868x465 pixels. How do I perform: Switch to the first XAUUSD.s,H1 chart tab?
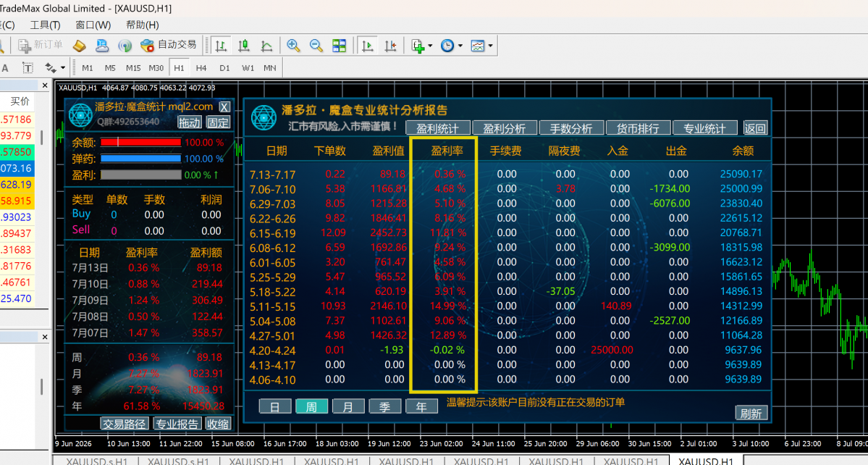click(x=96, y=461)
